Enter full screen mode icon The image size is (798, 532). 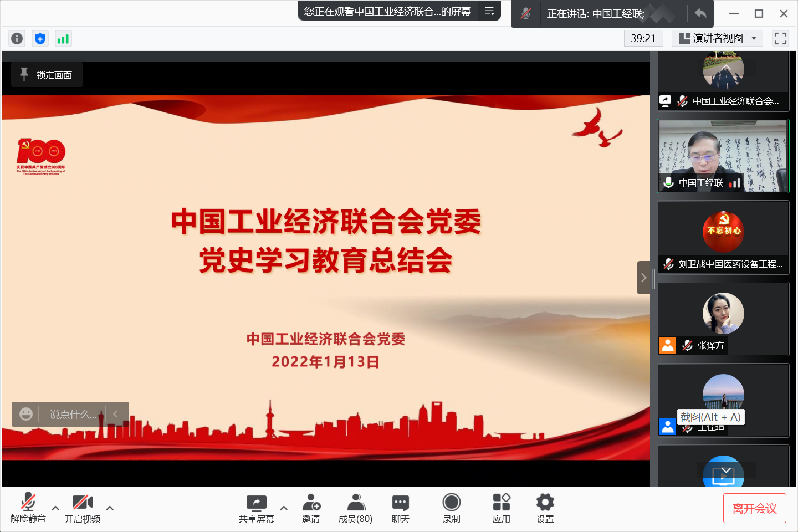[x=780, y=38]
